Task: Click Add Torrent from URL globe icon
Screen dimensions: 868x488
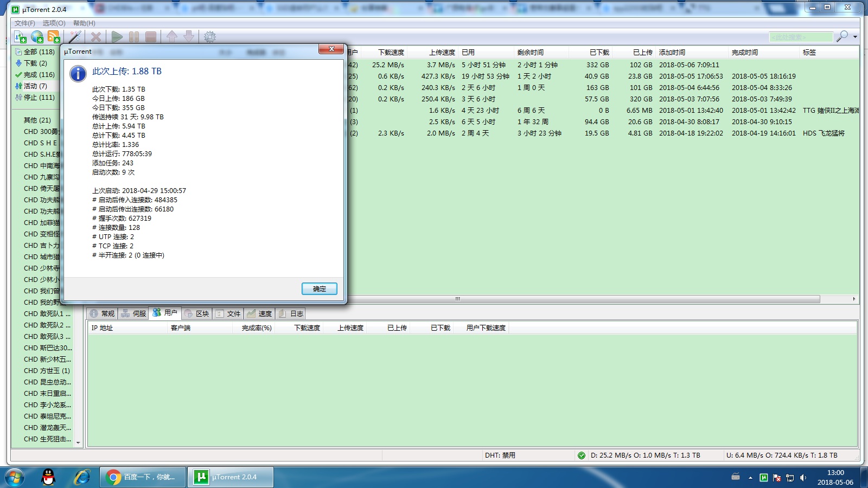Action: 37,37
